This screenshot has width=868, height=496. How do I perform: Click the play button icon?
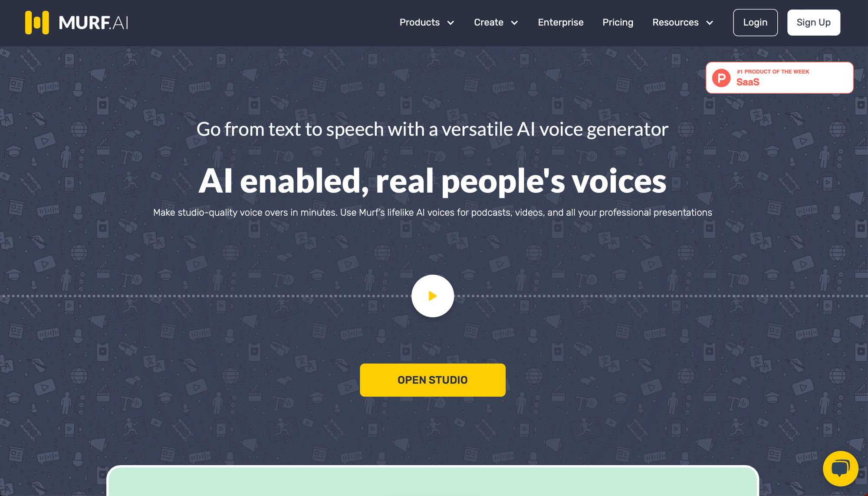[x=433, y=296]
